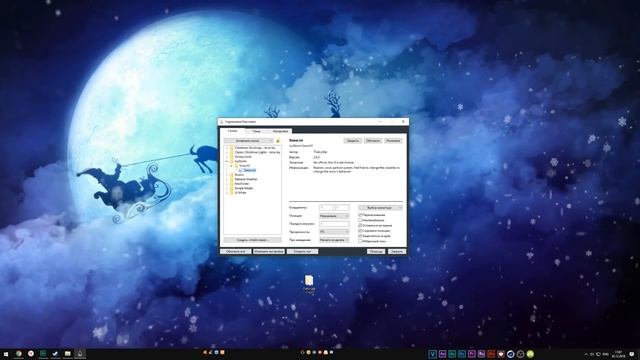Screen dimensions: 640x360
Task: Click the Закрыть (Close) button at bottom
Action: [x=397, y=251]
